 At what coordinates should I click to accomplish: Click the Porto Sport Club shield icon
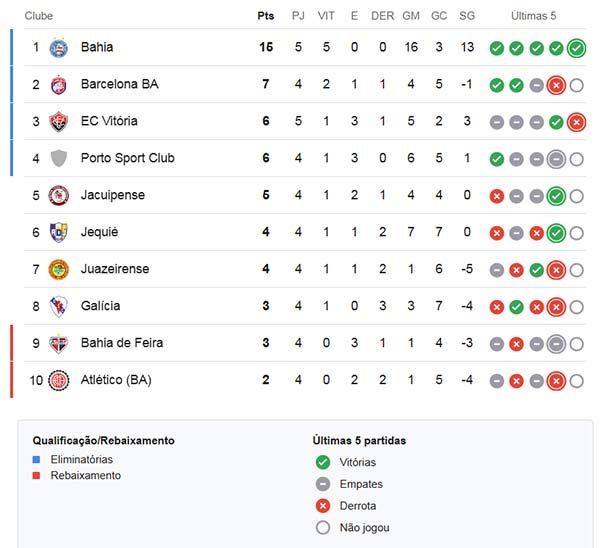(59, 158)
